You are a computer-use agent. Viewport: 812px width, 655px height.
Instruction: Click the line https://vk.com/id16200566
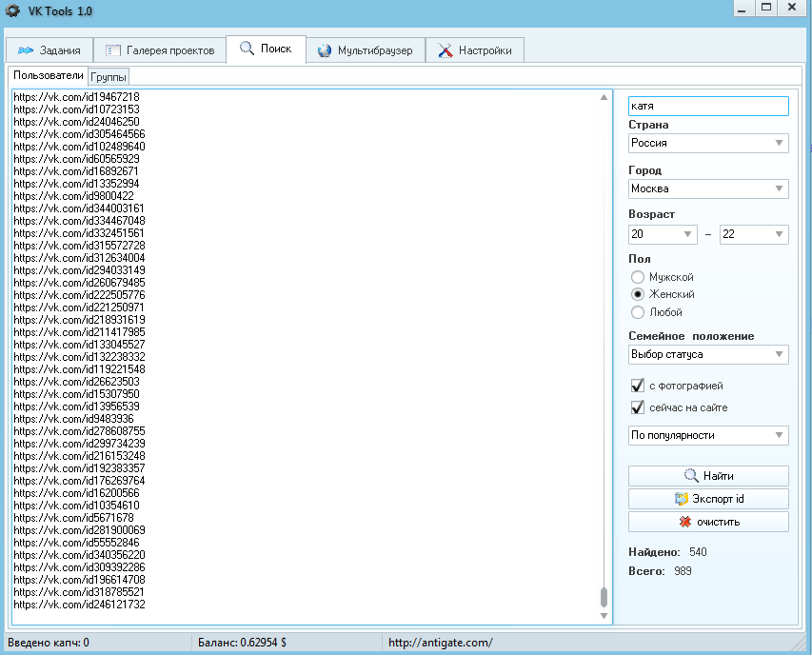coord(77,493)
